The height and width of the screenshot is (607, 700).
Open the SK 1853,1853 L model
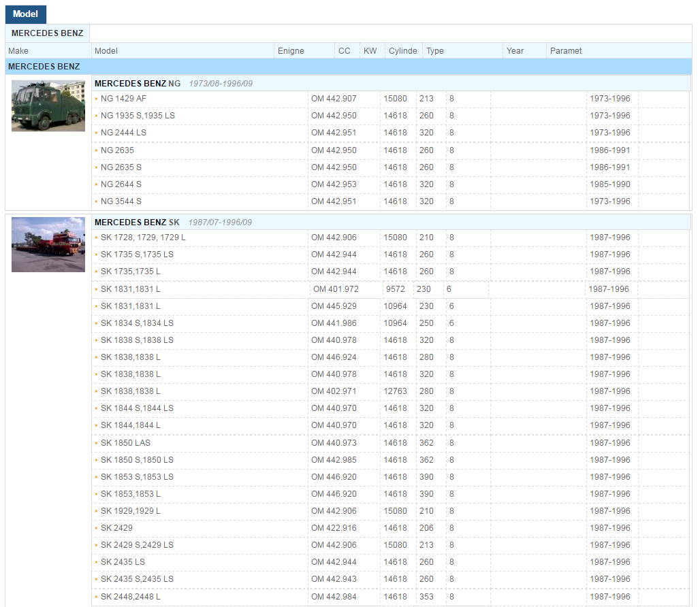click(x=130, y=494)
